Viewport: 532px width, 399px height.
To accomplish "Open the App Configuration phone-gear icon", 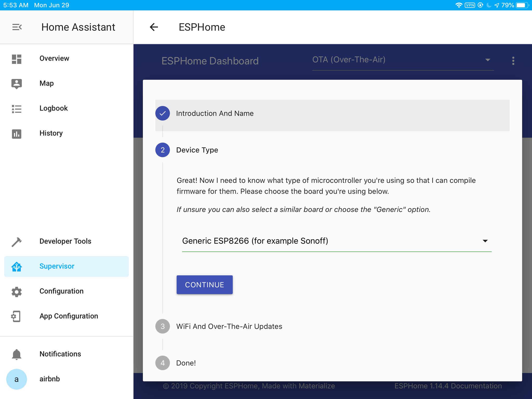I will pos(16,316).
